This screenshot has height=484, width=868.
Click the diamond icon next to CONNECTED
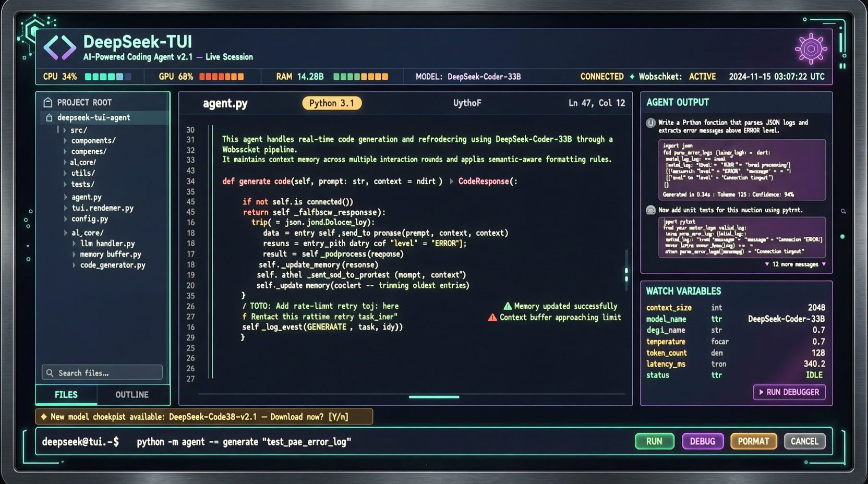pyautogui.click(x=632, y=77)
